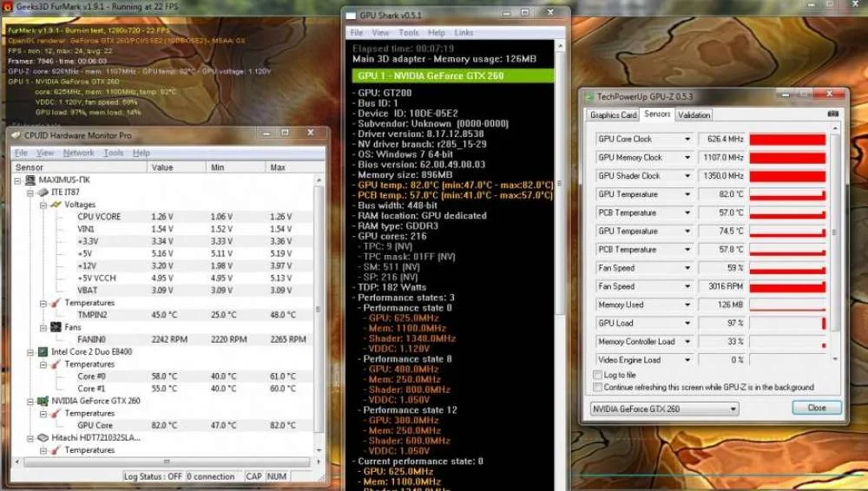The width and height of the screenshot is (868, 491).
Task: Select the Core #0 temperature row
Action: tap(163, 376)
